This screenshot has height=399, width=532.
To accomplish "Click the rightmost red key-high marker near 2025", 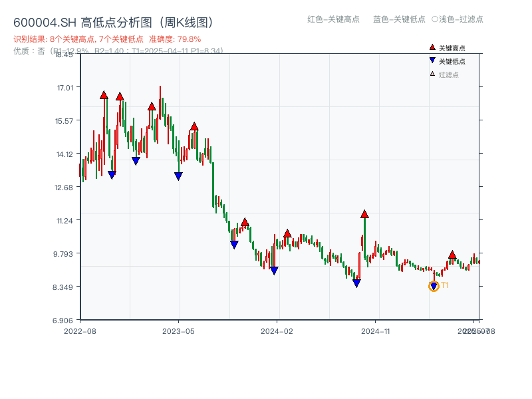I will (x=452, y=254).
